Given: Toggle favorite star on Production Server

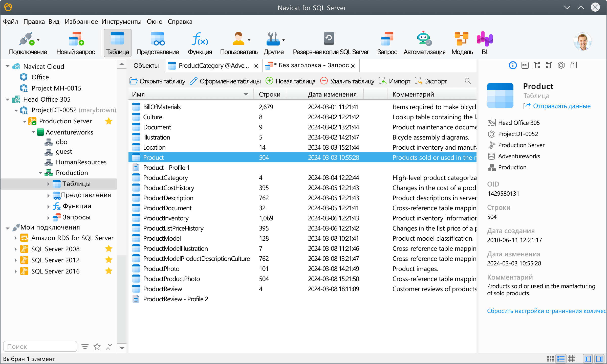Looking at the screenshot, I should pyautogui.click(x=109, y=121).
